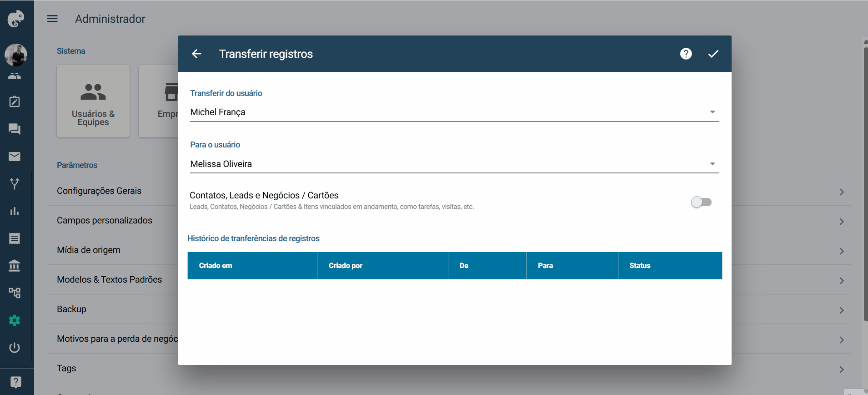Open Campos personalizados parameter item
This screenshot has height=395, width=868.
[x=105, y=220]
